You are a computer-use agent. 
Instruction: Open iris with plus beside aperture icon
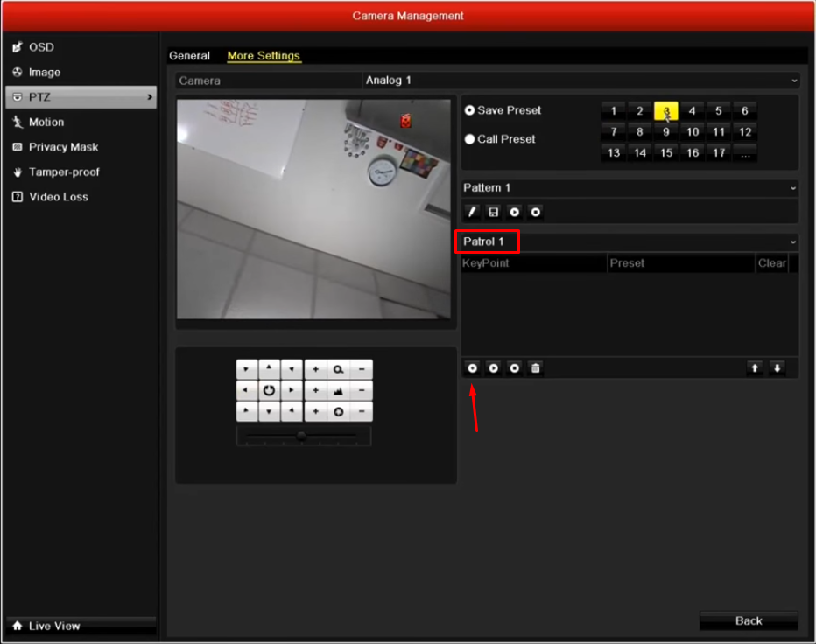315,411
